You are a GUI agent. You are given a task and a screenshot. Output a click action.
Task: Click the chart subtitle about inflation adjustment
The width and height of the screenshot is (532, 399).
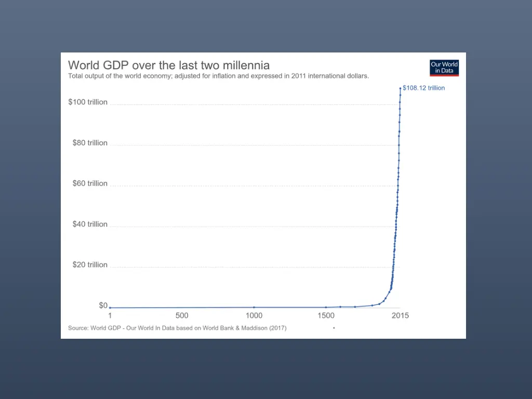coord(219,76)
